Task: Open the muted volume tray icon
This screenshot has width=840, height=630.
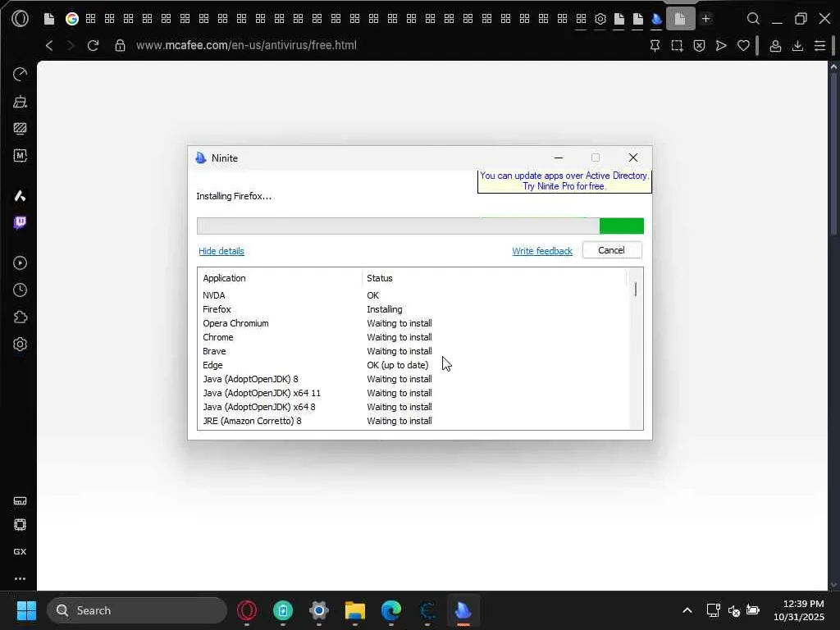Action: 734,610
